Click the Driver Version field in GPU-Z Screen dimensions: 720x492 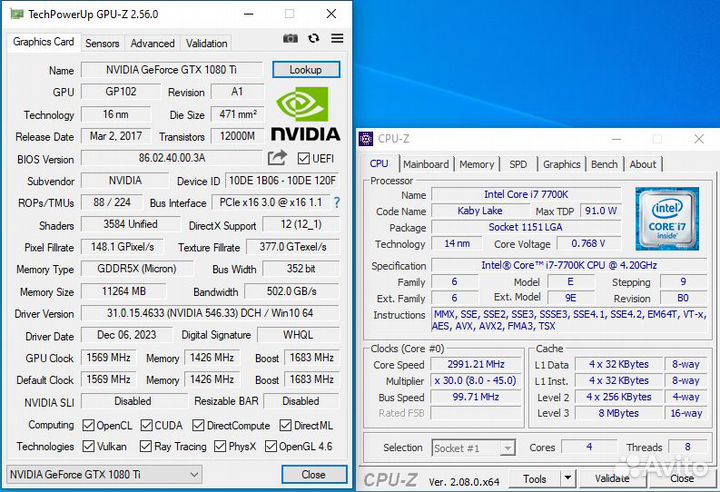click(x=210, y=313)
